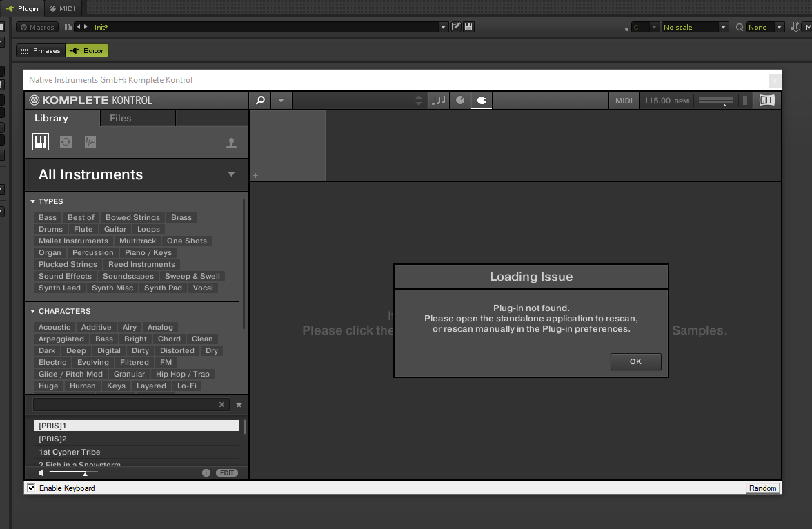Image resolution: width=812 pixels, height=529 pixels.
Task: Switch to the Files tab
Action: coord(121,118)
